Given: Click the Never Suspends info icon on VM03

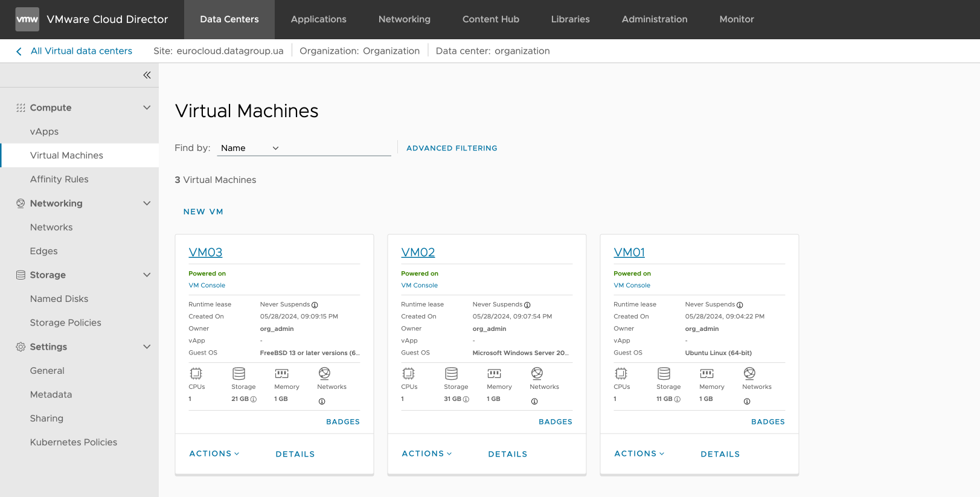Looking at the screenshot, I should click(315, 305).
